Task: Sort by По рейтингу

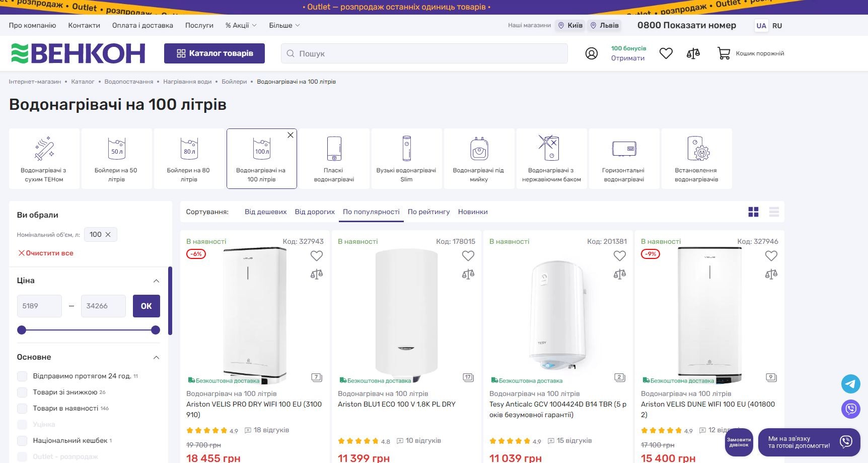Action: 429,212
